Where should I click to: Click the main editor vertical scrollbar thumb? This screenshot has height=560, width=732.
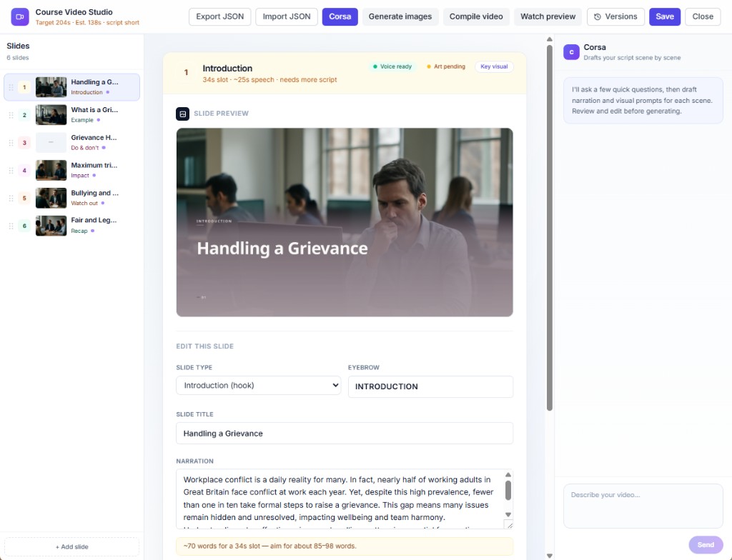(550, 228)
